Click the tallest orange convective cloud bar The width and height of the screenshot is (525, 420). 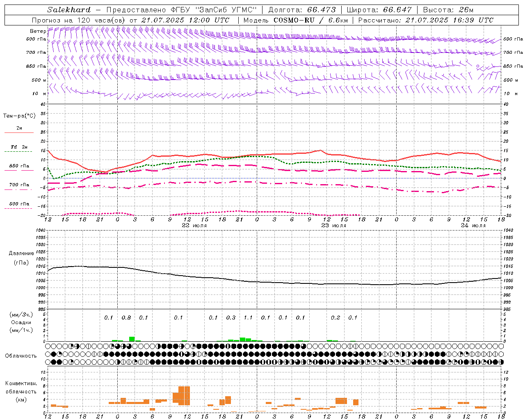[x=184, y=396]
